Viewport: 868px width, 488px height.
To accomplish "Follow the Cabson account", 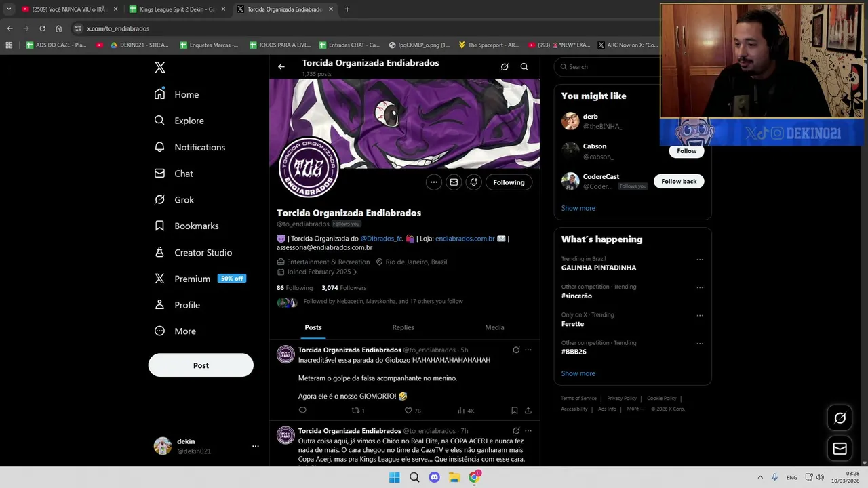I will [686, 151].
